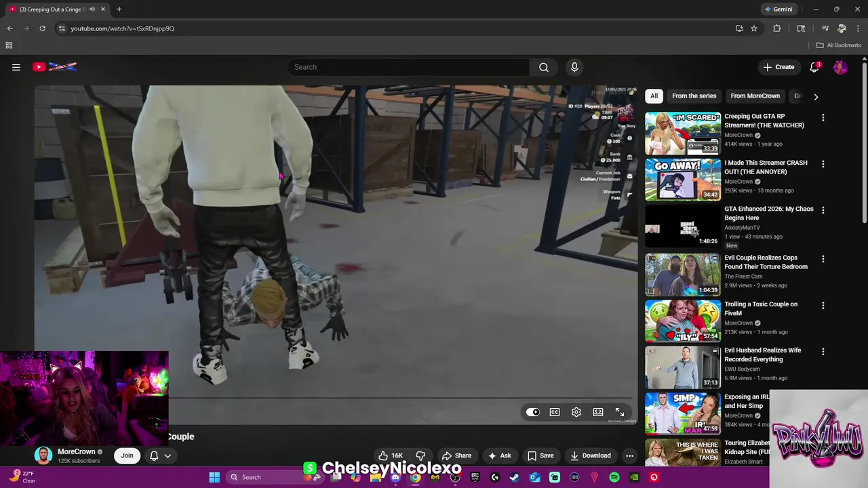Click the Create button
This screenshot has height=488, width=868.
click(x=778, y=67)
